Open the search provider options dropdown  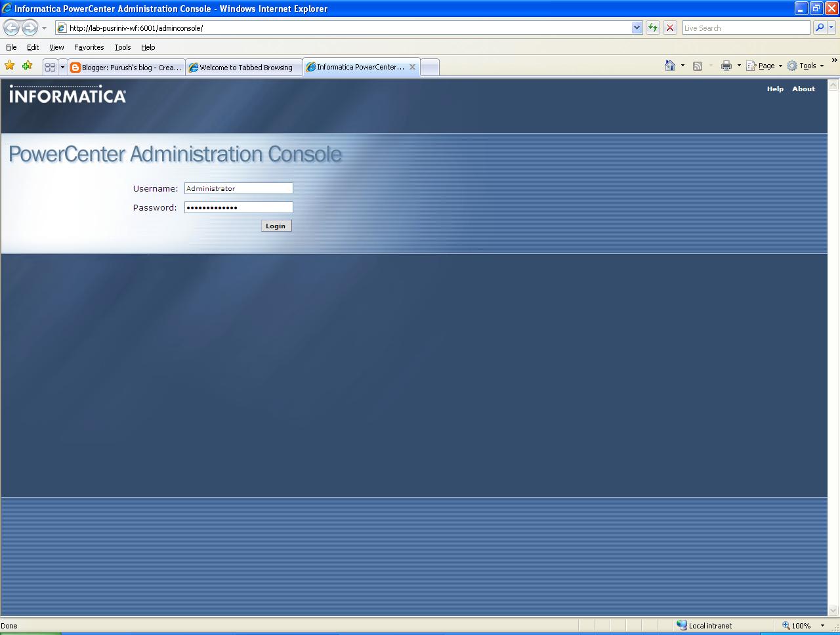pos(831,28)
